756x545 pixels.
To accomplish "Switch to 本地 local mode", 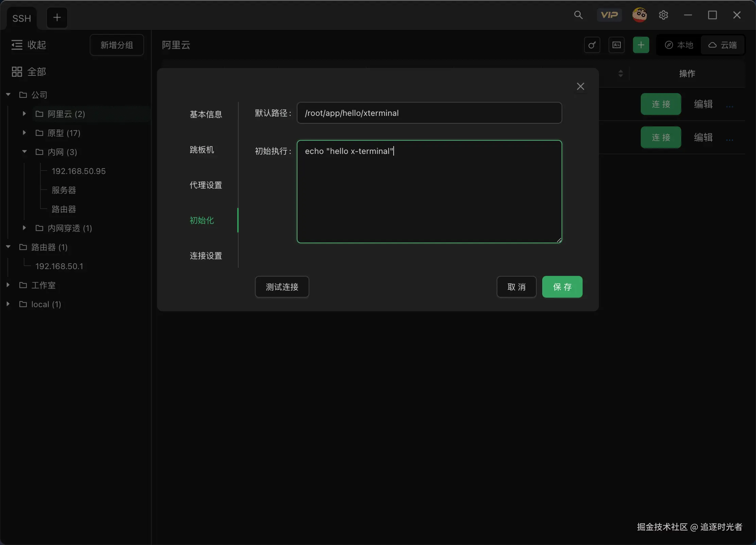I will coord(679,45).
